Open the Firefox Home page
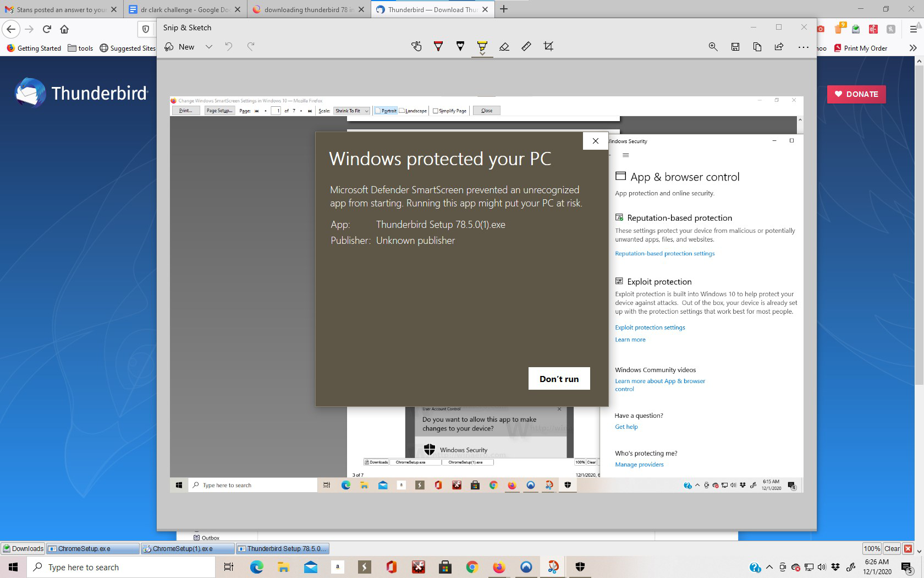 tap(64, 29)
